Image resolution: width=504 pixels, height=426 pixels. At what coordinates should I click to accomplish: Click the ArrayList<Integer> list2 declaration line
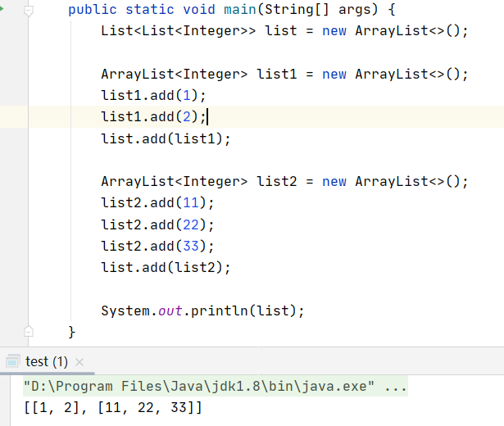(x=284, y=181)
